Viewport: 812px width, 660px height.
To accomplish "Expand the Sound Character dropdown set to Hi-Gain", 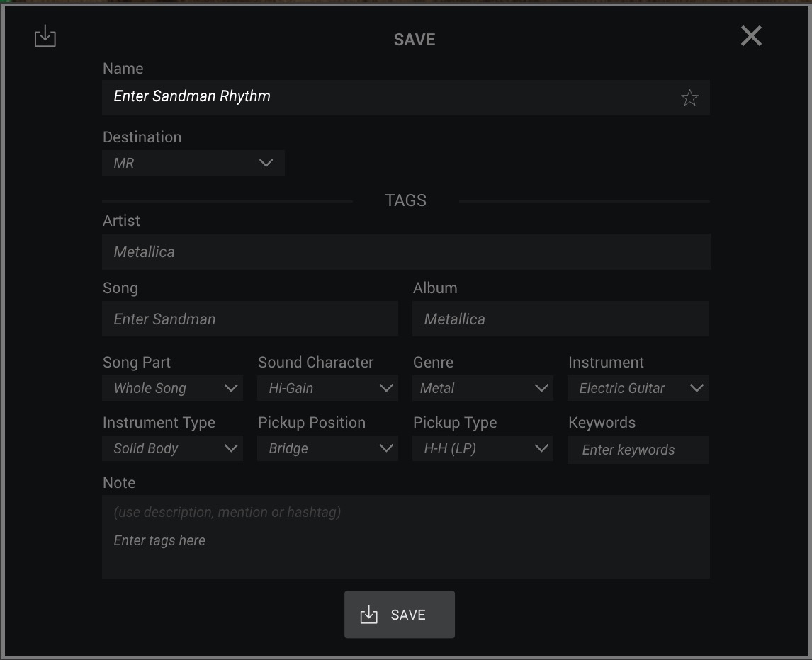I will click(327, 388).
